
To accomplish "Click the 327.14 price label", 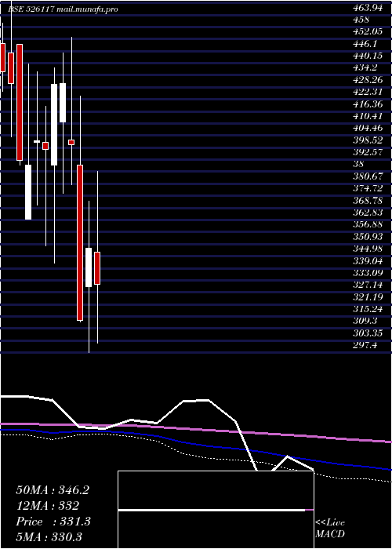I will tap(368, 285).
